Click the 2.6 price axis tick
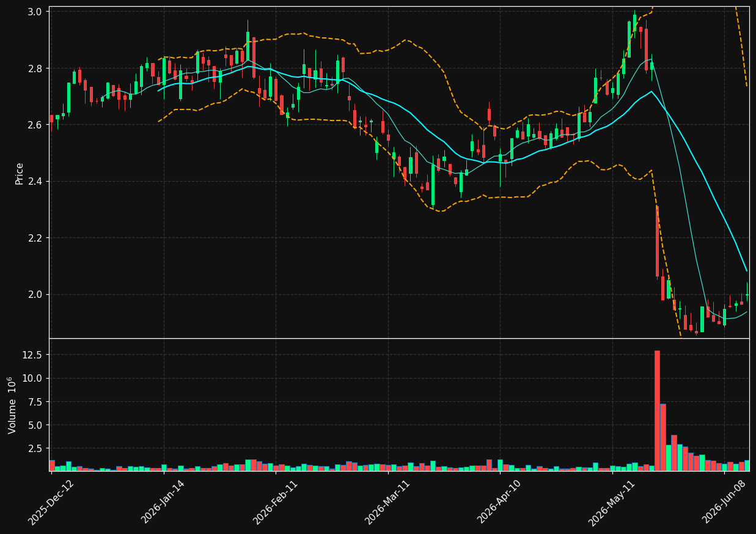This screenshot has height=534, width=756. (x=36, y=125)
